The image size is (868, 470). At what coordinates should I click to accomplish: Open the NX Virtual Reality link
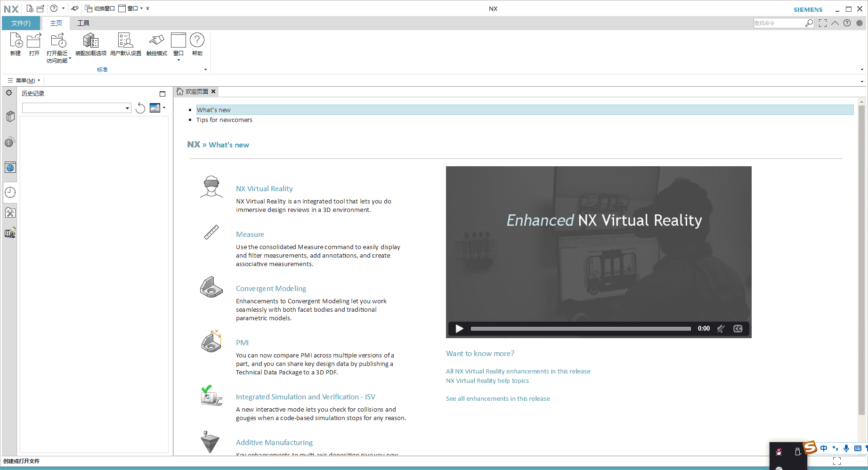[x=264, y=189]
